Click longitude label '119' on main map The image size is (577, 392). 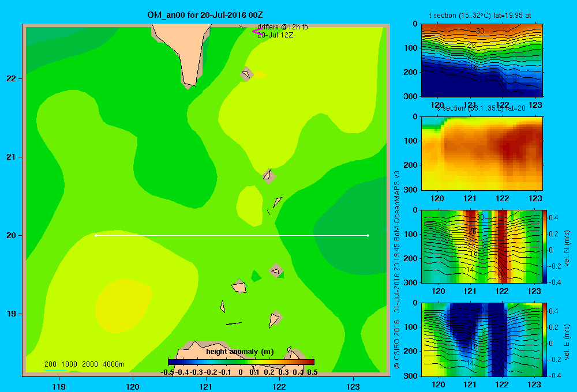tap(59, 386)
